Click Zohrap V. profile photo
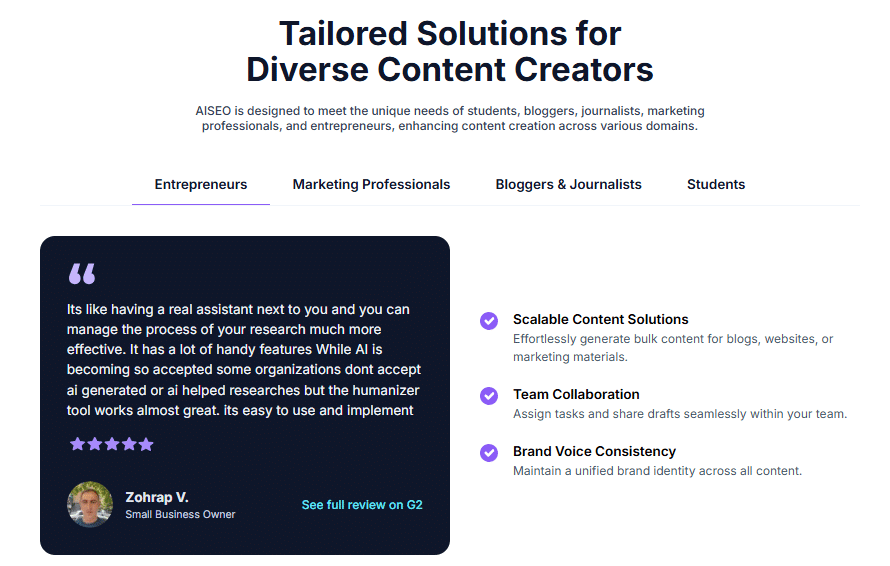 point(90,505)
